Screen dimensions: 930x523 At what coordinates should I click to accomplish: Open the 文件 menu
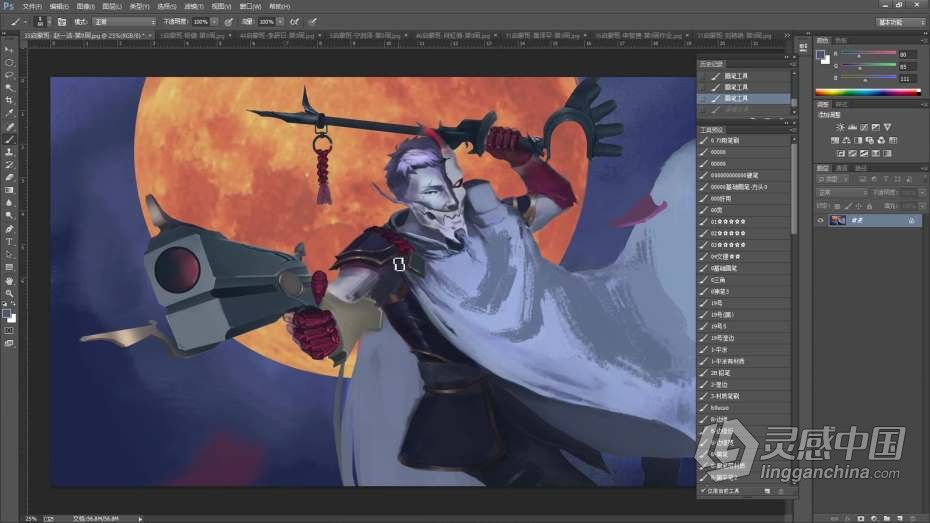click(32, 7)
